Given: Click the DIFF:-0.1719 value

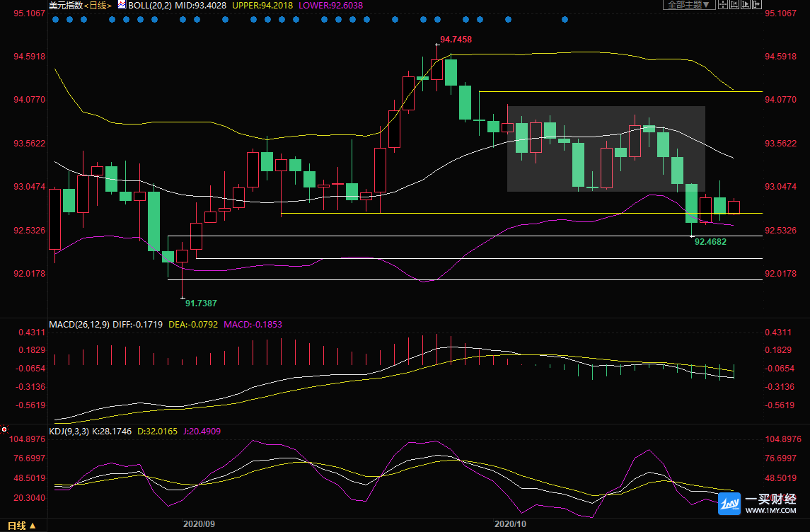Looking at the screenshot, I should click(137, 325).
